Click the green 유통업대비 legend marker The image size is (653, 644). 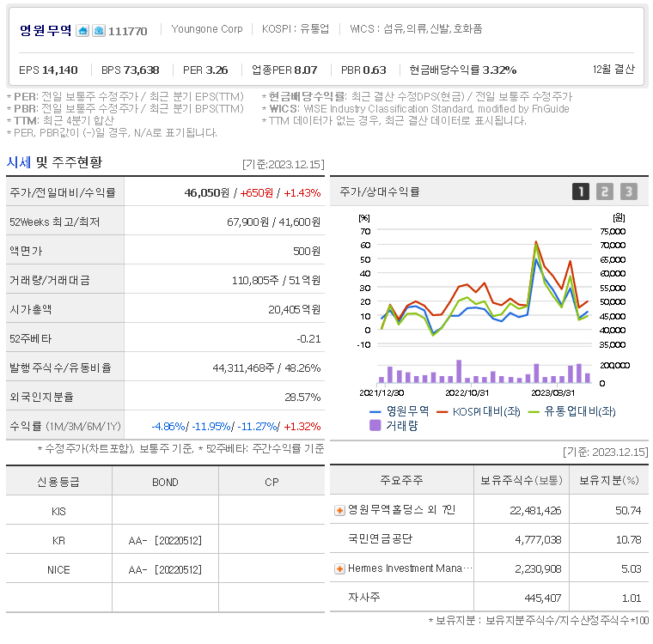534,411
